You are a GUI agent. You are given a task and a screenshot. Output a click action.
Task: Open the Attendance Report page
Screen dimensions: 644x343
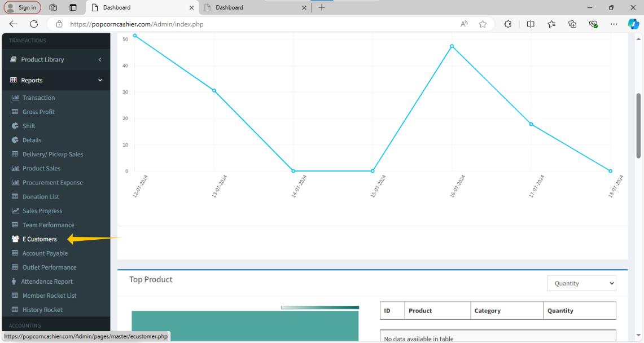pos(47,282)
